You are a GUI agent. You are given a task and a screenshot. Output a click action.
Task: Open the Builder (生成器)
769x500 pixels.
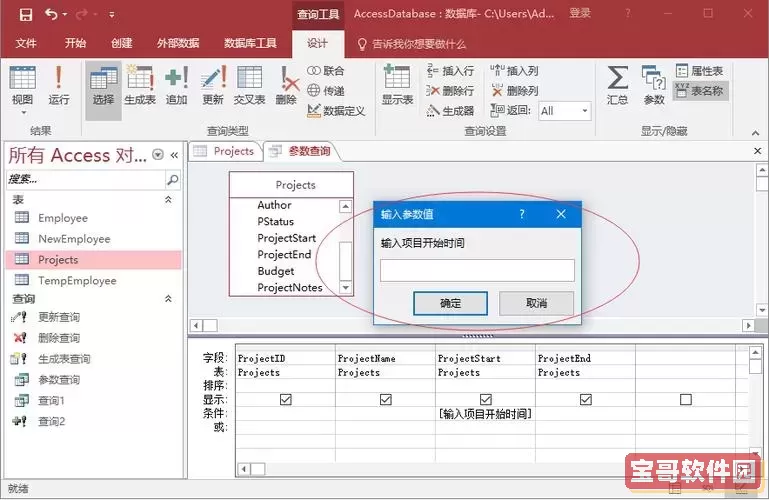(x=450, y=111)
